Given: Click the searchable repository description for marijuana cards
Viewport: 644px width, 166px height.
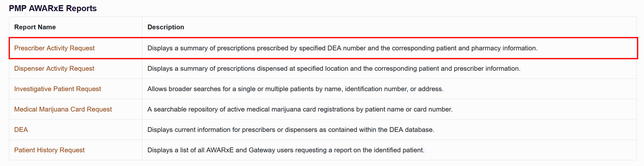Looking at the screenshot, I should [300, 109].
